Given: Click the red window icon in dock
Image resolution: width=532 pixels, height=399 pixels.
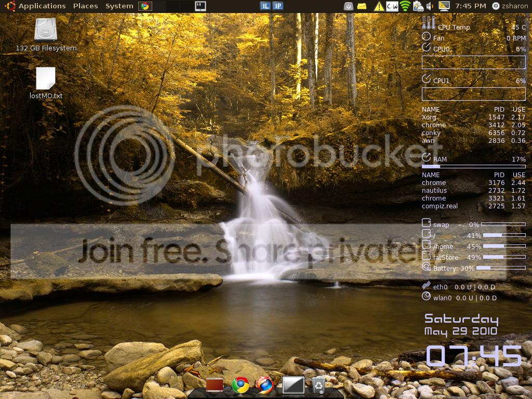Looking at the screenshot, I should click(215, 385).
